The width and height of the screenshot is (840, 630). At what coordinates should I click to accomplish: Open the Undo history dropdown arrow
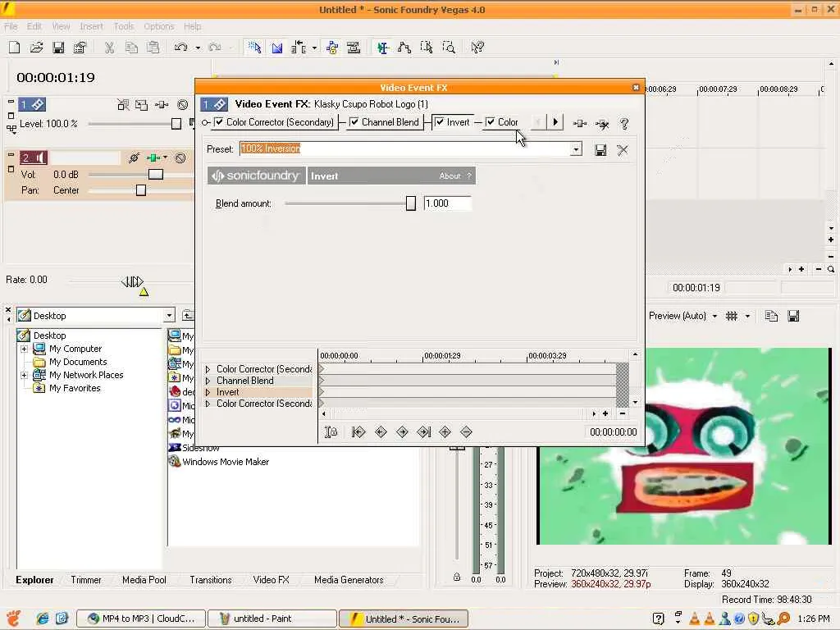198,48
